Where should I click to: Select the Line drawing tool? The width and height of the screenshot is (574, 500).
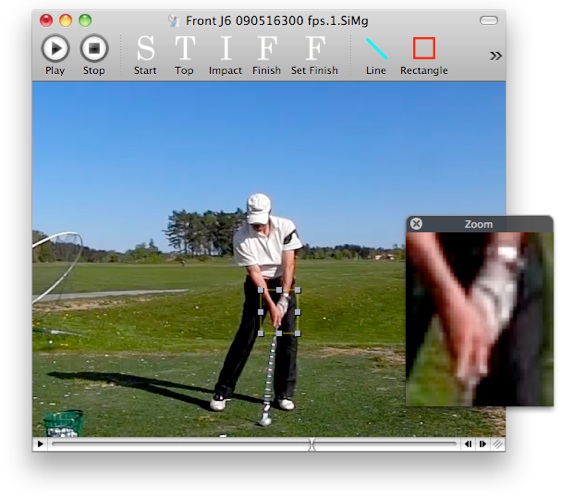point(376,55)
